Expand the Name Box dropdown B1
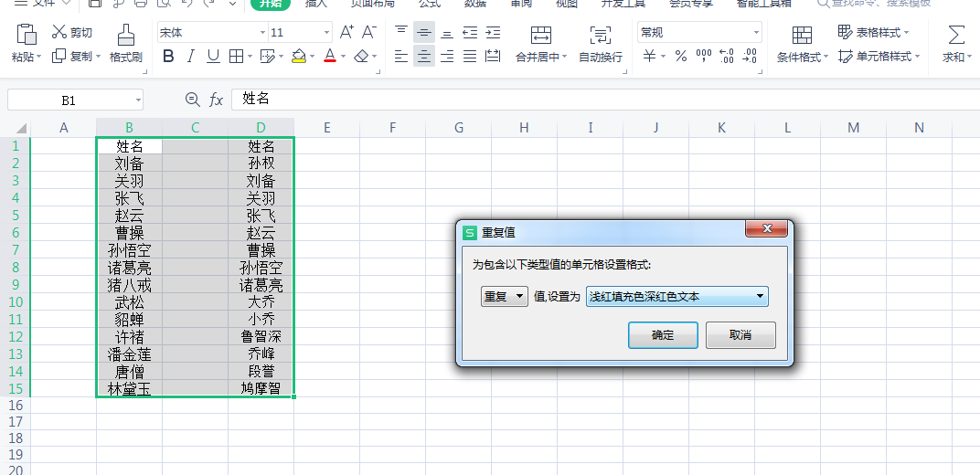 (x=138, y=100)
